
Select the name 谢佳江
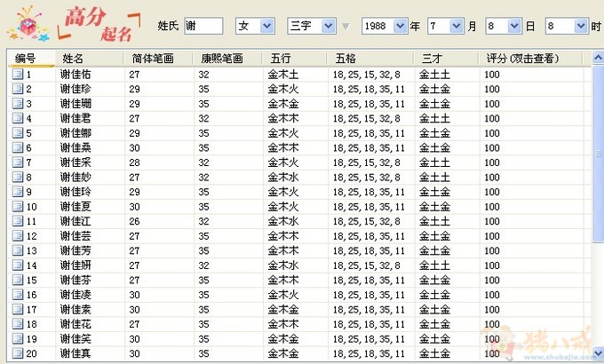75,221
